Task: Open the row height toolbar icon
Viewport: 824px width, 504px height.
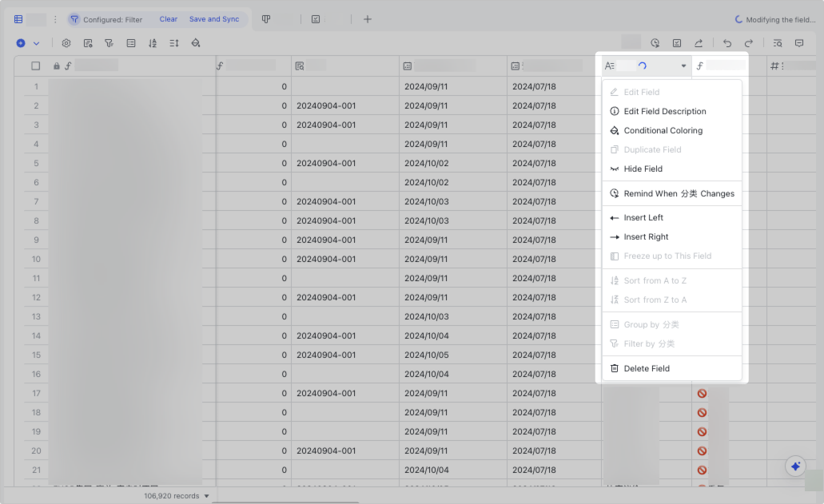Action: (x=174, y=43)
